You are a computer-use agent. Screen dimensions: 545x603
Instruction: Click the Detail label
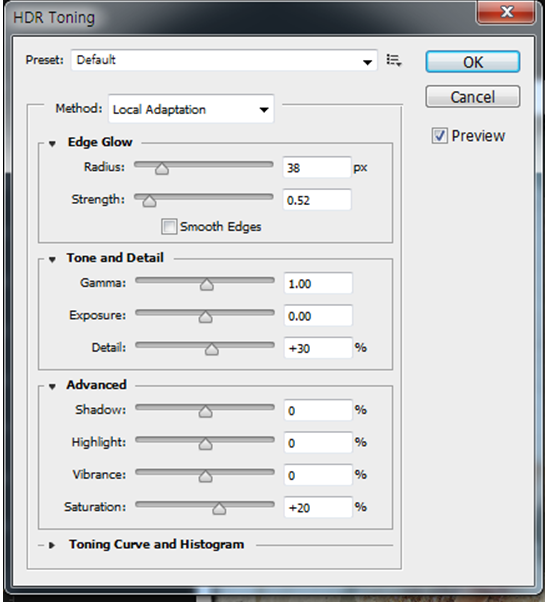(x=109, y=348)
